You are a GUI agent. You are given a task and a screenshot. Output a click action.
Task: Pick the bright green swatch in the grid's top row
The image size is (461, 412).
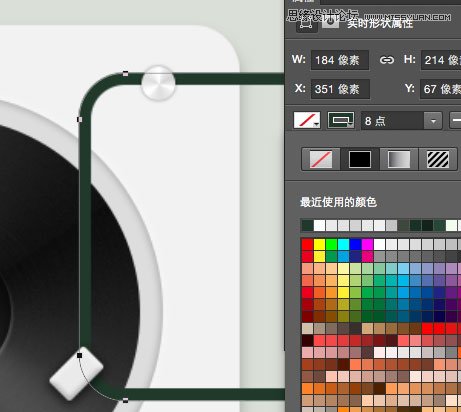331,245
